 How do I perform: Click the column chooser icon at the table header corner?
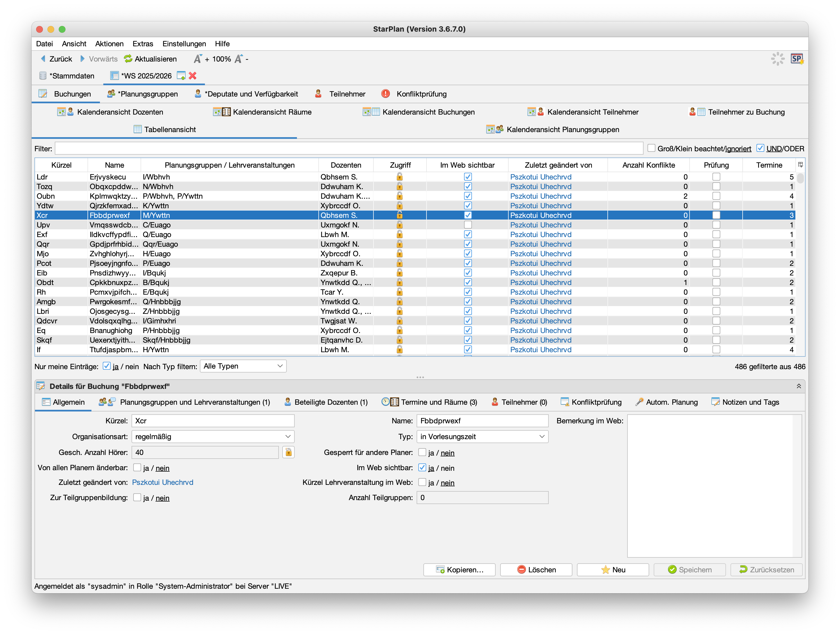click(800, 165)
